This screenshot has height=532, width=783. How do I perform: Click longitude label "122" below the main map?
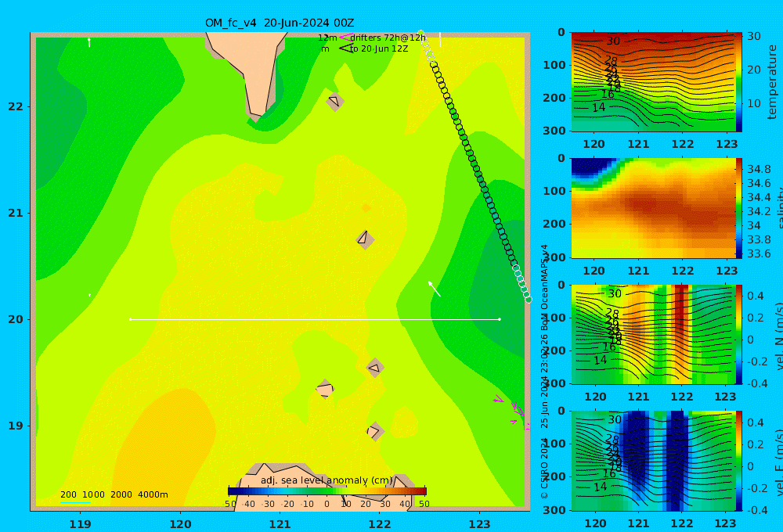pyautogui.click(x=380, y=524)
